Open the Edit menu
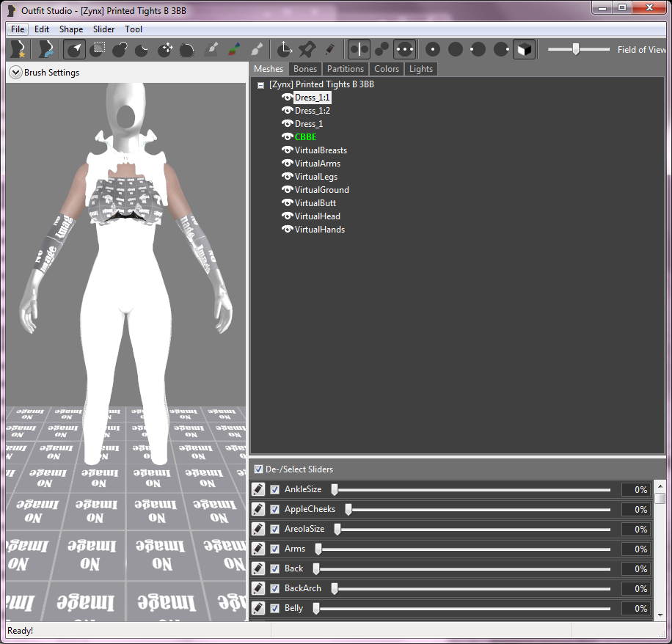 click(x=42, y=29)
